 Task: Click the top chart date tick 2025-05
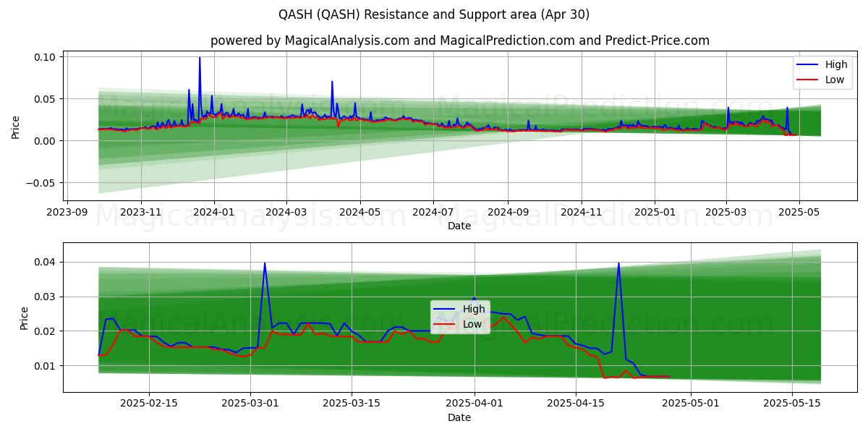point(799,213)
